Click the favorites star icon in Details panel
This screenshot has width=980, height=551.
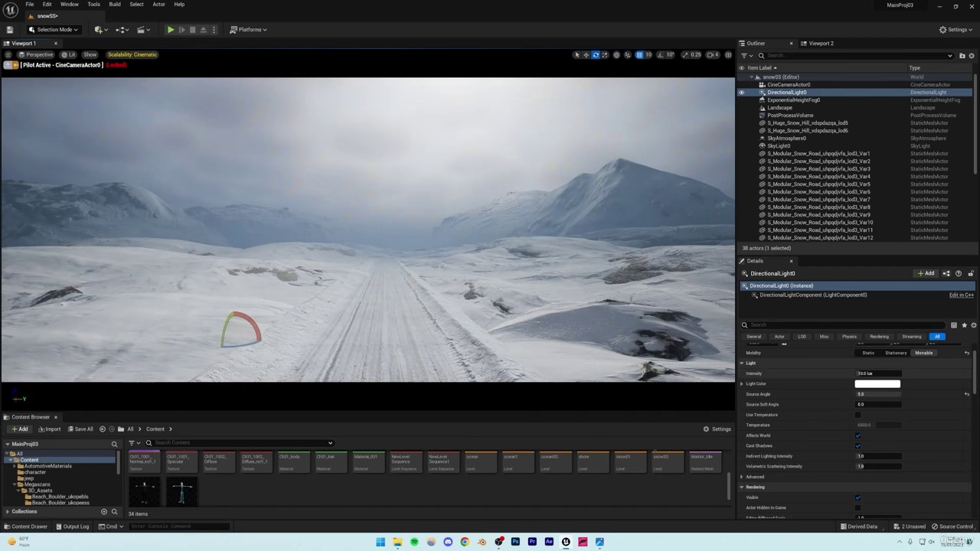coord(964,325)
